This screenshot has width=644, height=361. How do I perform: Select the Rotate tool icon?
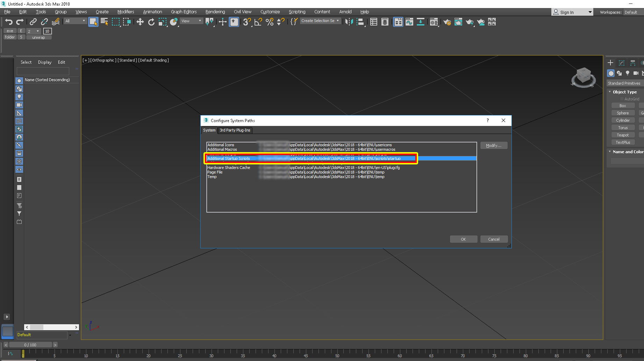click(x=151, y=22)
